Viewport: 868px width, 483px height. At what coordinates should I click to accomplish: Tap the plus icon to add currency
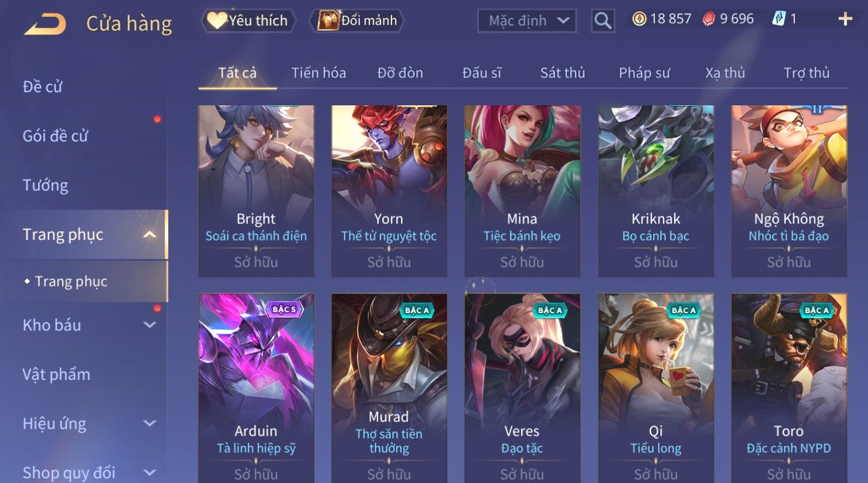click(x=845, y=19)
